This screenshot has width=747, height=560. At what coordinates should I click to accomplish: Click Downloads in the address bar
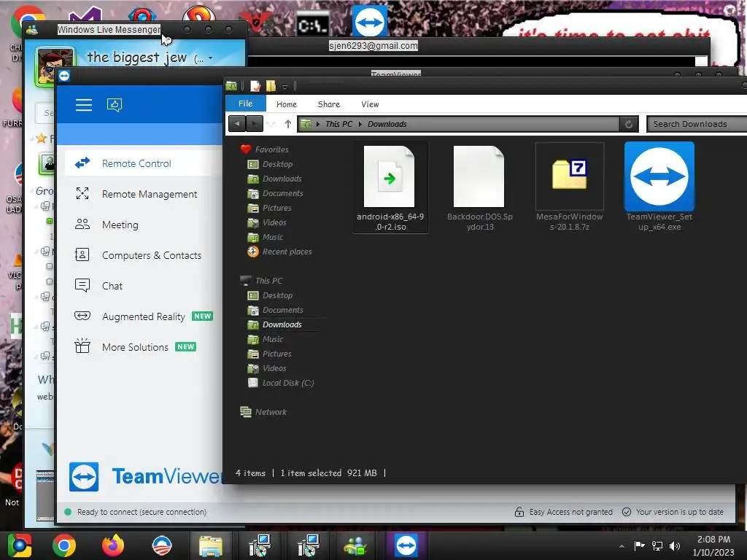(387, 124)
